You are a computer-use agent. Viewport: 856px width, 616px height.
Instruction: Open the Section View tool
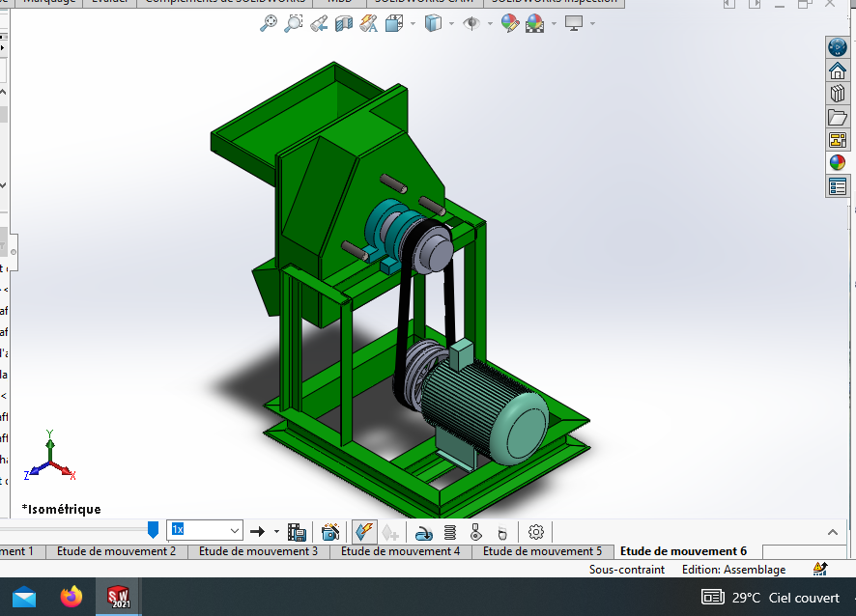pyautogui.click(x=342, y=23)
